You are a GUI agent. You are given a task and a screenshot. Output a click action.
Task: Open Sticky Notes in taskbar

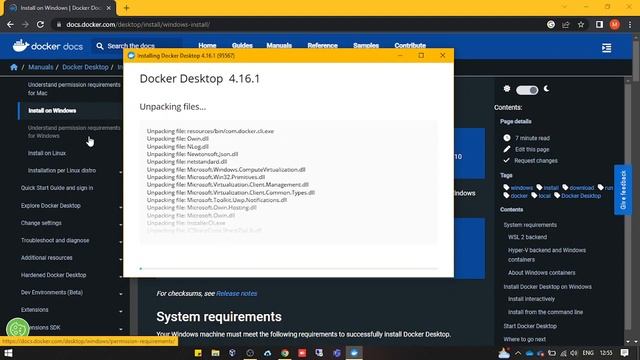[x=198, y=353]
